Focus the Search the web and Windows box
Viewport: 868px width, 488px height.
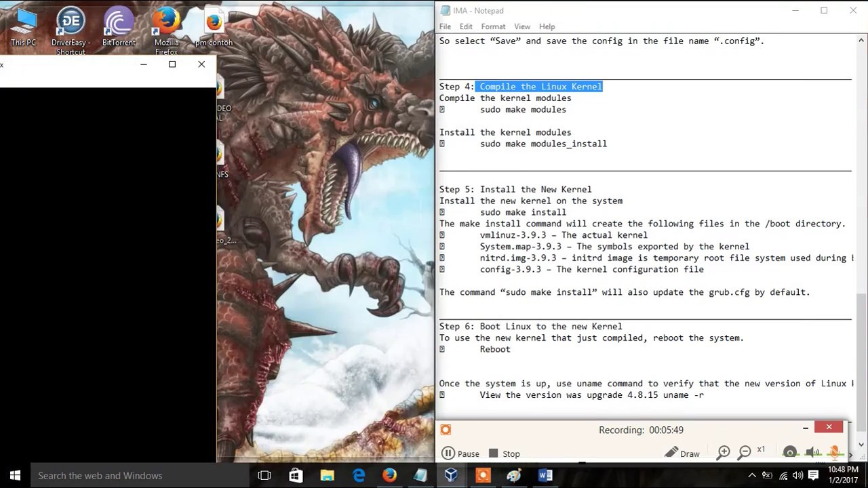[x=139, y=475]
